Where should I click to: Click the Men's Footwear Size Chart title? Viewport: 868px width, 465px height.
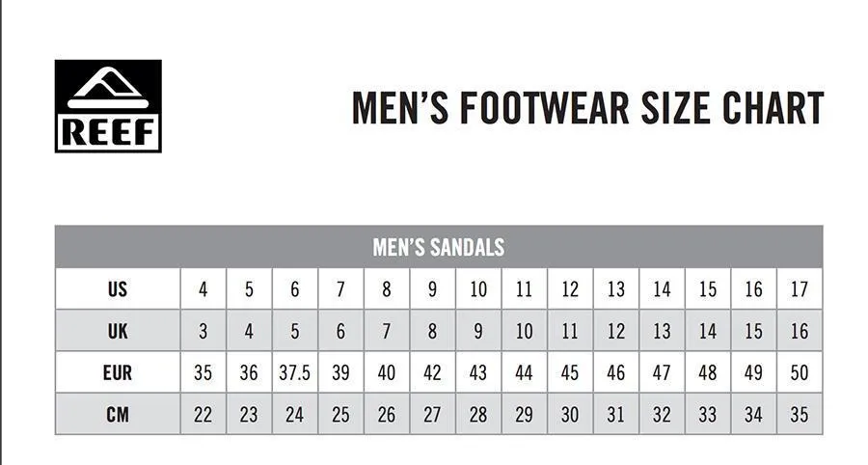click(588, 107)
